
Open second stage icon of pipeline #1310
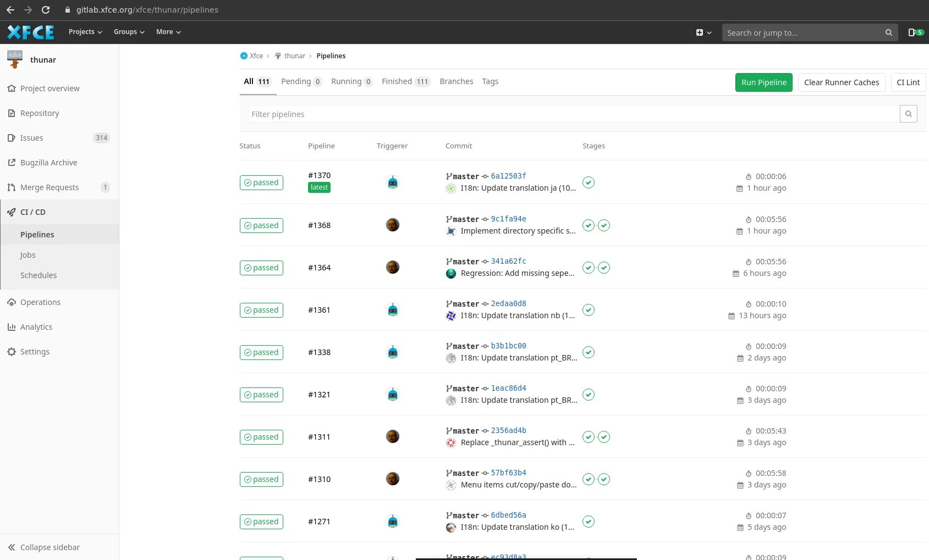604,479
